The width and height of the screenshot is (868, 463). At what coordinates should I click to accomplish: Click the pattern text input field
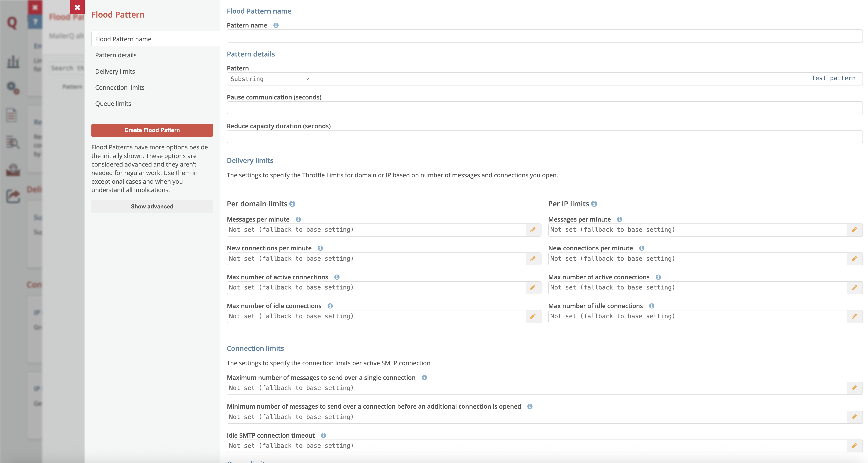point(559,79)
